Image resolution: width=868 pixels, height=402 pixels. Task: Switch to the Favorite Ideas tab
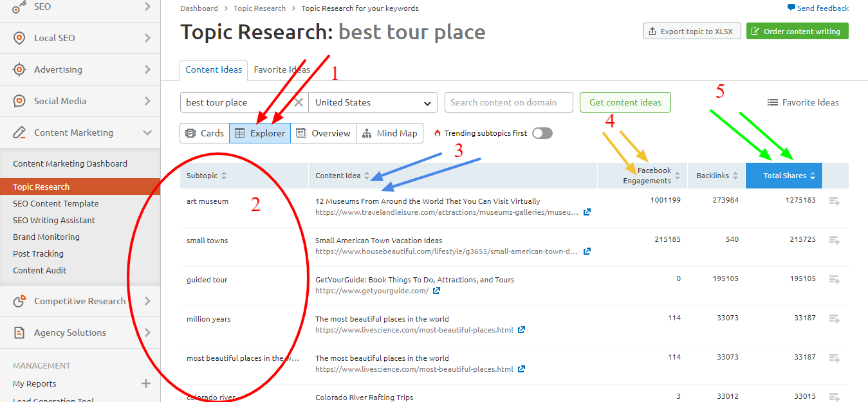[282, 69]
